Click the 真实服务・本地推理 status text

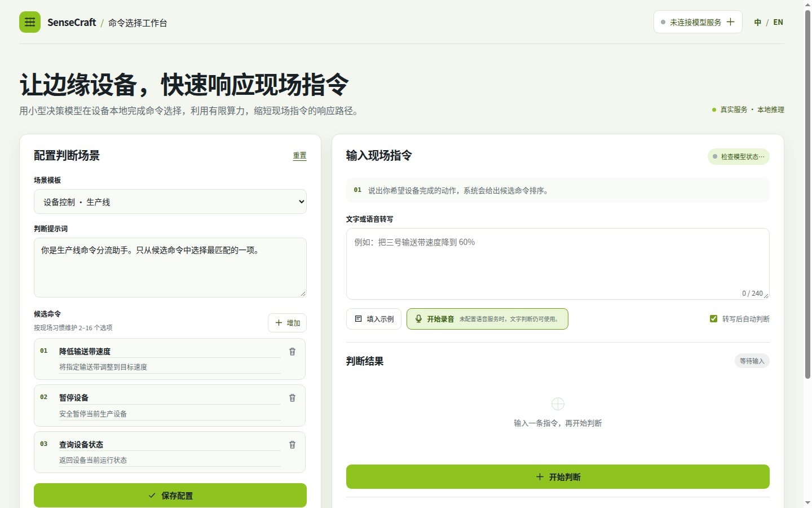tap(752, 110)
